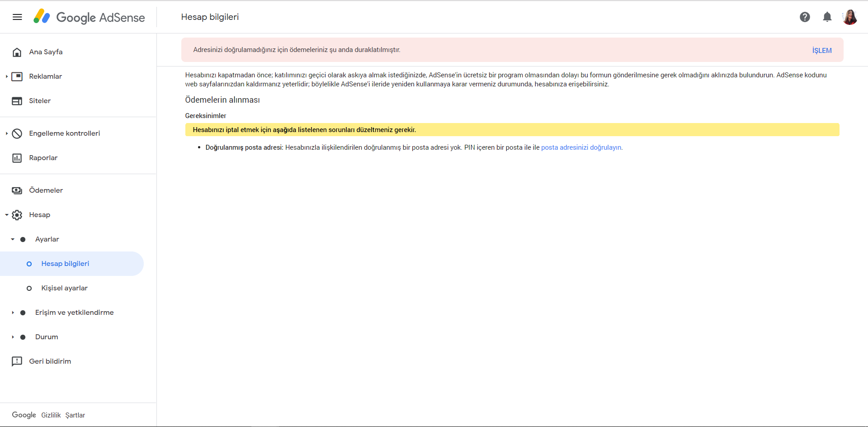Image resolution: width=868 pixels, height=427 pixels.
Task: Open Geri bildirim
Action: coord(50,361)
